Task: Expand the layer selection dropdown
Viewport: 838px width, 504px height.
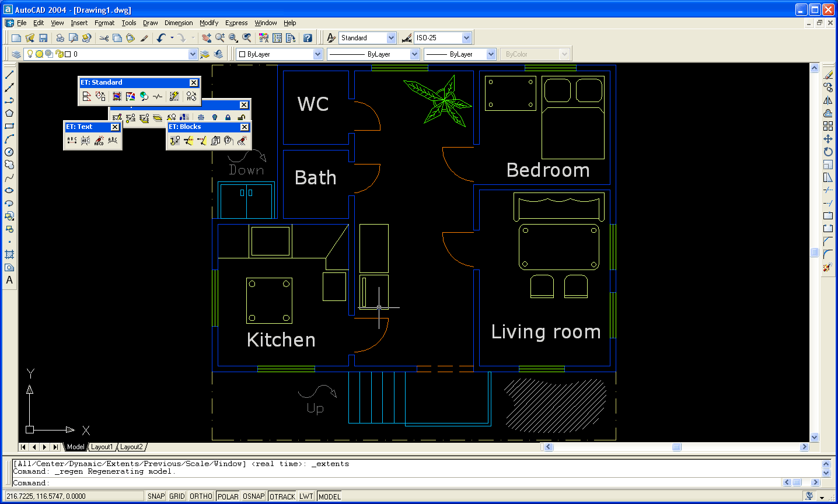Action: tap(193, 54)
